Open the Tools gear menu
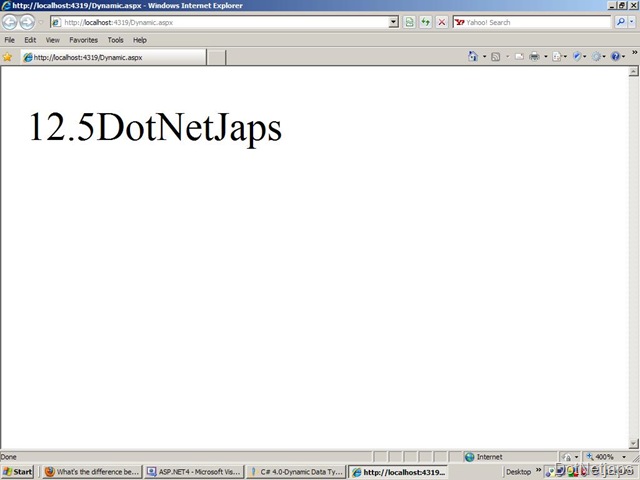640x480 pixels. [x=599, y=57]
